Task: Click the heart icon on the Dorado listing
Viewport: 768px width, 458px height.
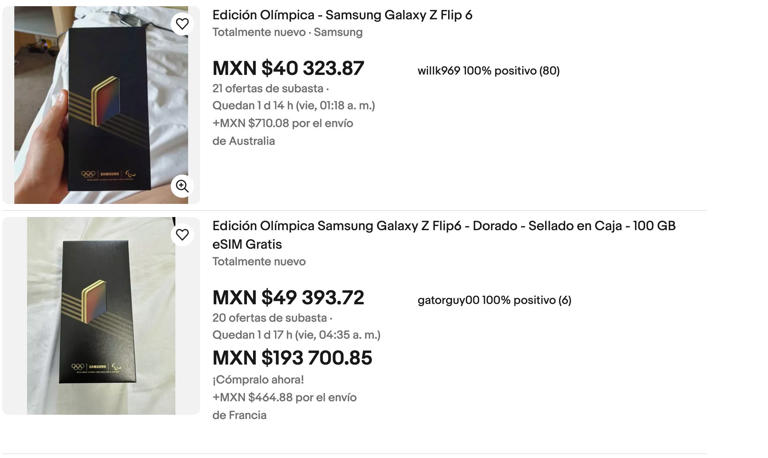Action: [x=181, y=235]
